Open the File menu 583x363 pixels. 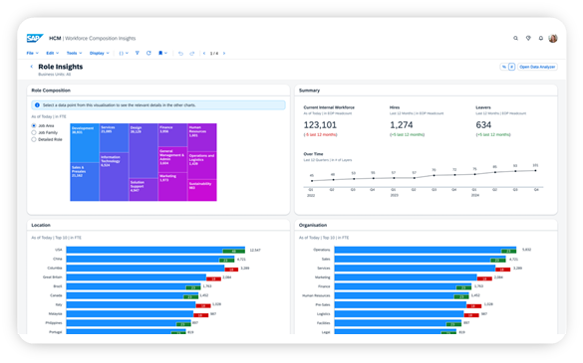[x=32, y=53]
